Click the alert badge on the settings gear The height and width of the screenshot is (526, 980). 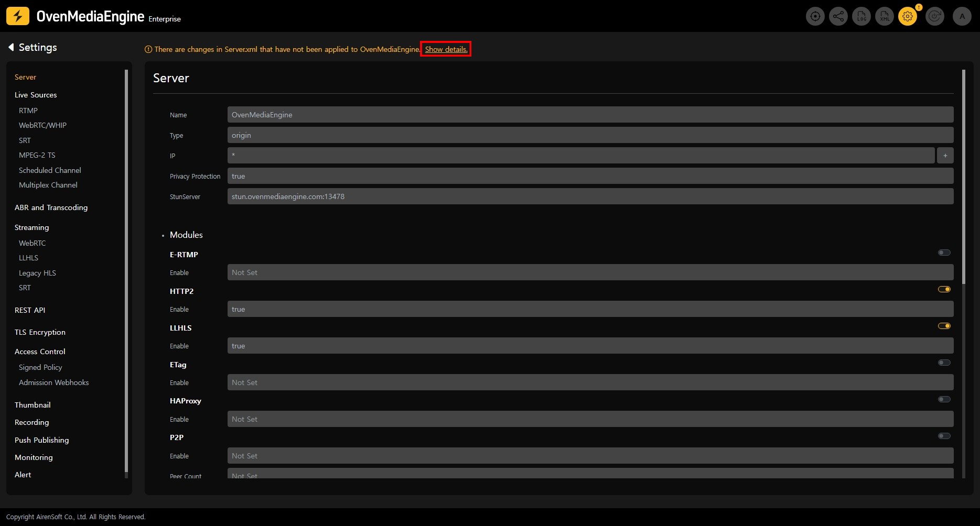919,7
